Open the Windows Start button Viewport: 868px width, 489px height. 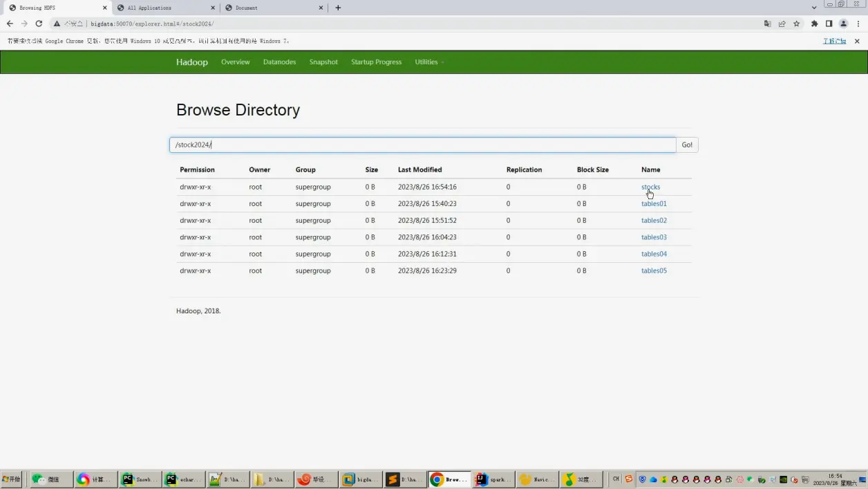pos(11,479)
